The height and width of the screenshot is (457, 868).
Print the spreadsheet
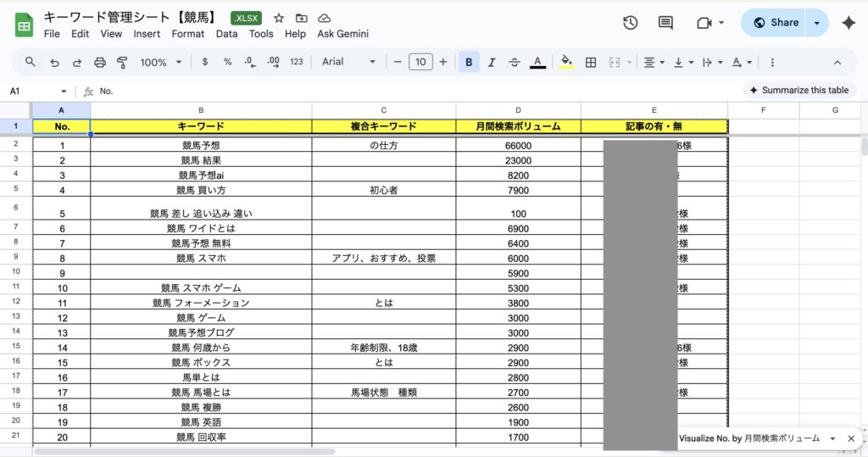100,63
